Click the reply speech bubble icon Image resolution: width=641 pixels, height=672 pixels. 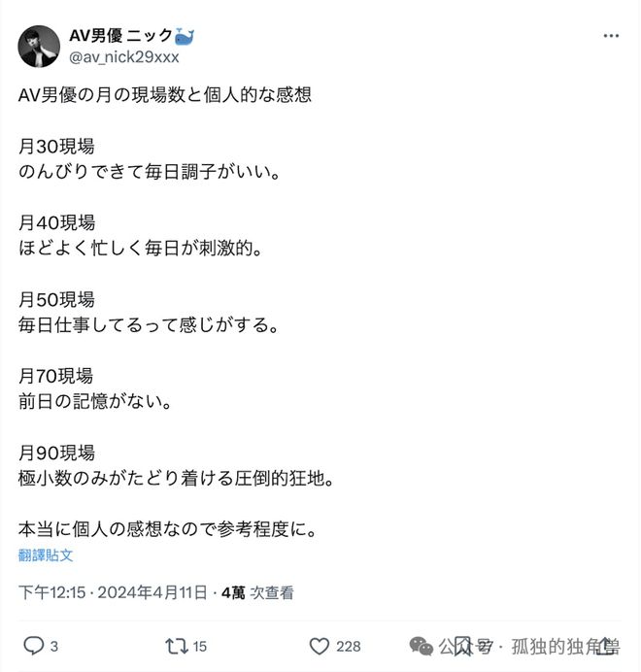tap(33, 646)
